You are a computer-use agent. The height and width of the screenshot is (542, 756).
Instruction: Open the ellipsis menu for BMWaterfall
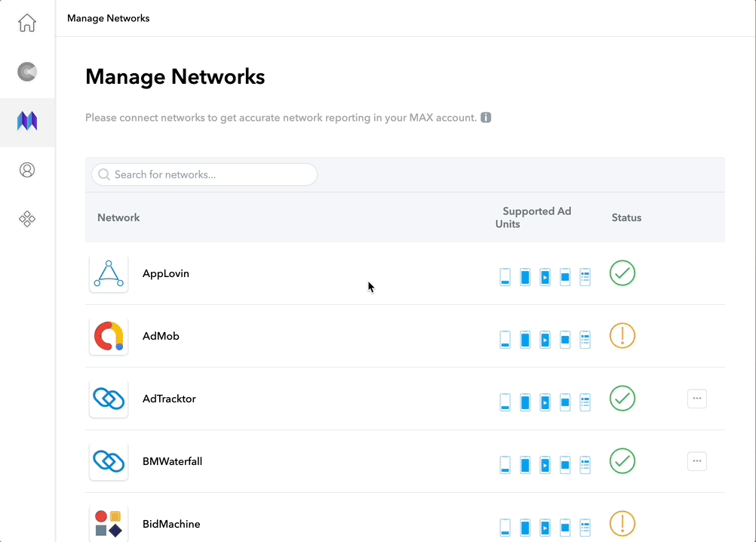click(696, 460)
